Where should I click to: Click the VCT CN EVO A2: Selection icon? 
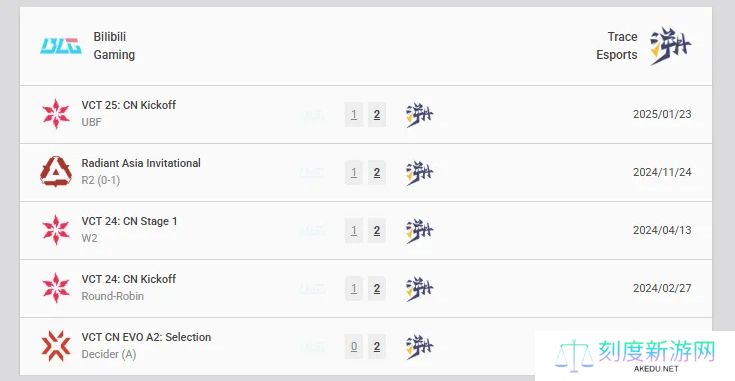(x=56, y=346)
